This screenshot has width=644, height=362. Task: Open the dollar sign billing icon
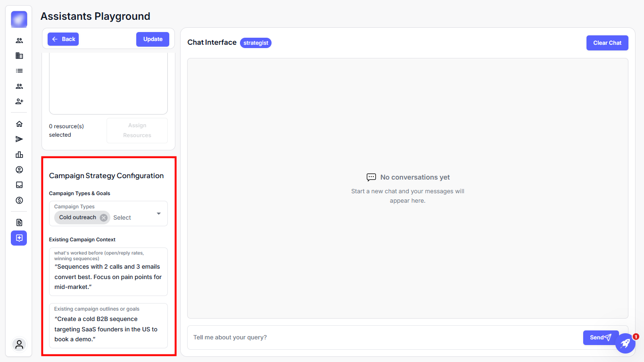(x=19, y=200)
